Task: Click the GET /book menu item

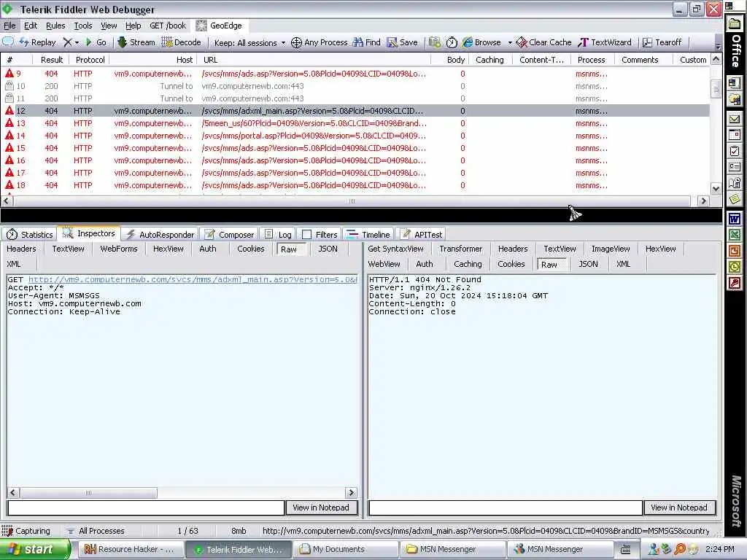Action: 168,26
